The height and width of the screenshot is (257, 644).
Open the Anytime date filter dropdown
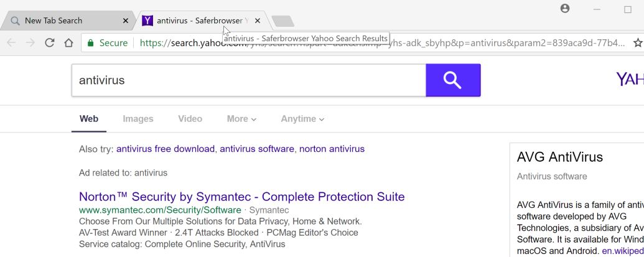[x=302, y=119]
